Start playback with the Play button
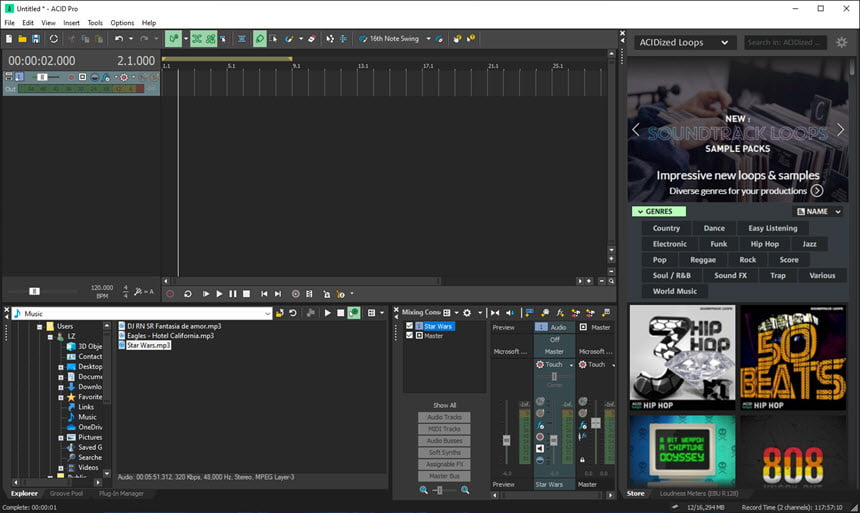The image size is (860, 513). pos(219,294)
